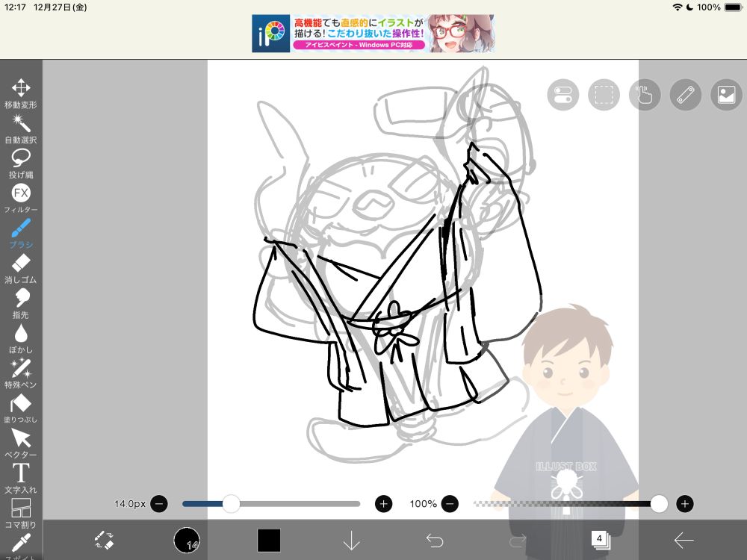The width and height of the screenshot is (747, 560).
Task: Click the opacity slider handle
Action: tap(659, 504)
